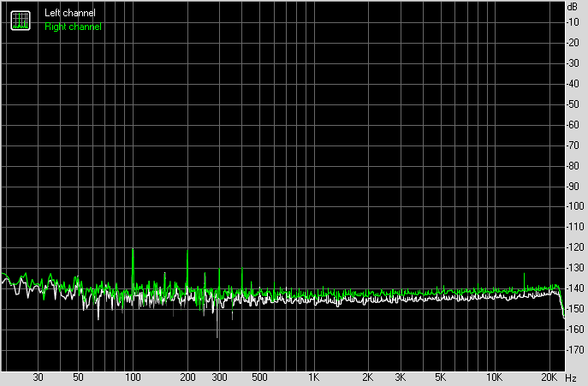Click the spectrum graph icon at top-left
Viewport: 588px width, 386px height.
point(21,21)
